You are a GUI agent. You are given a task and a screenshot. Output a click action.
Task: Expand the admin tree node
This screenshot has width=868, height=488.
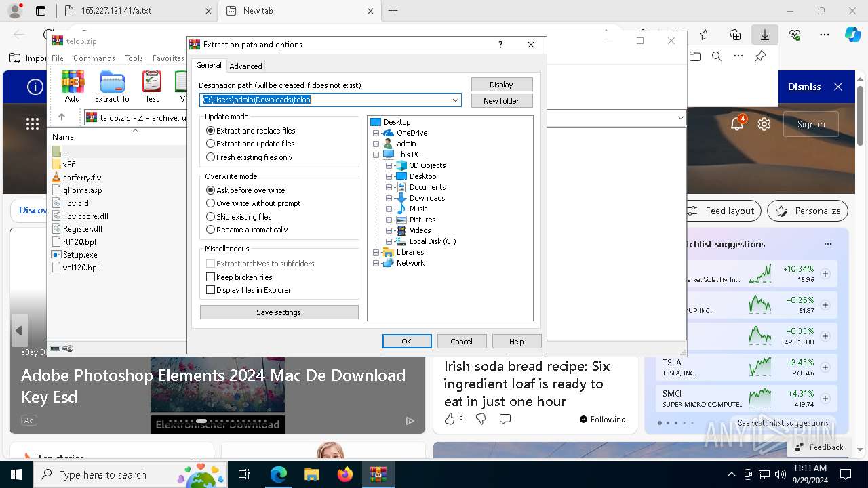376,144
